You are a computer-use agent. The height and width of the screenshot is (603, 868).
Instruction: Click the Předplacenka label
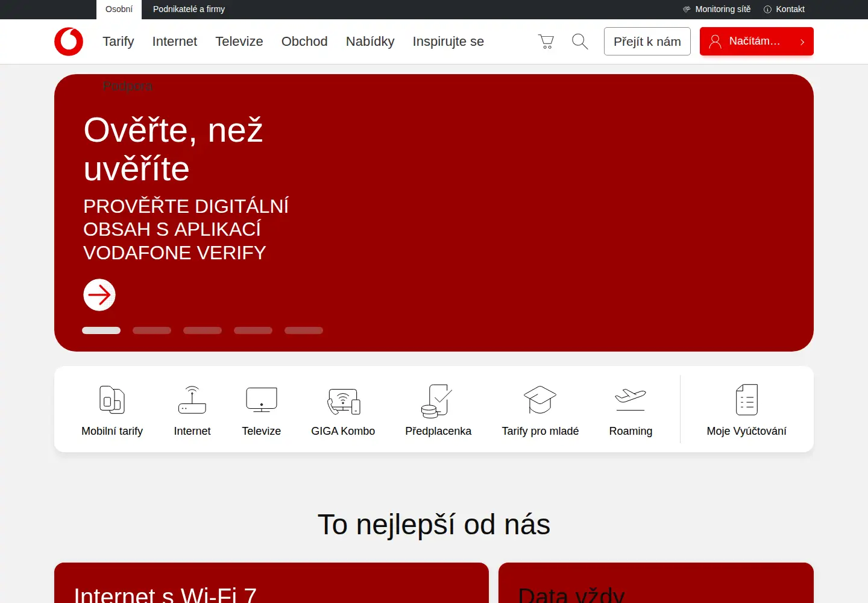click(x=438, y=431)
